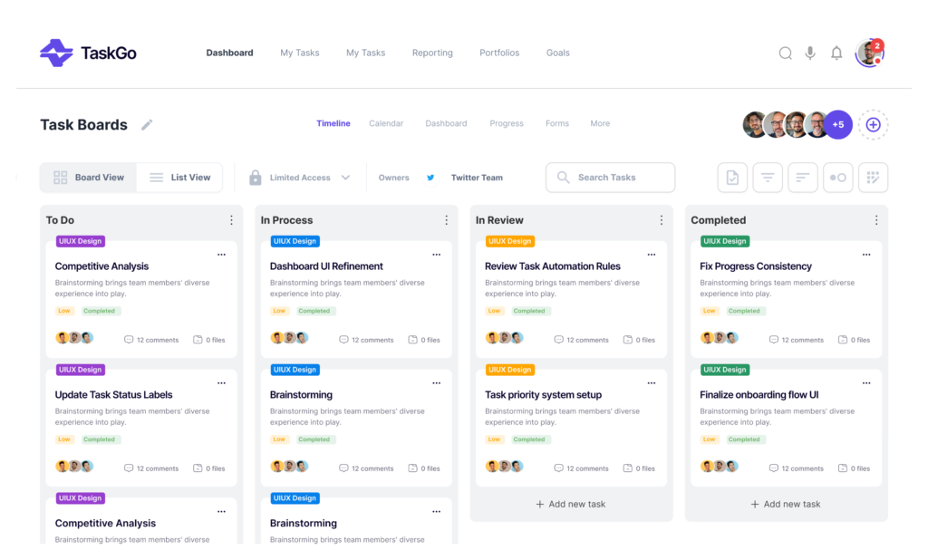Open three-dot menu on Dashboard UI Refinement card
This screenshot has height=560, width=928.
pos(436,255)
